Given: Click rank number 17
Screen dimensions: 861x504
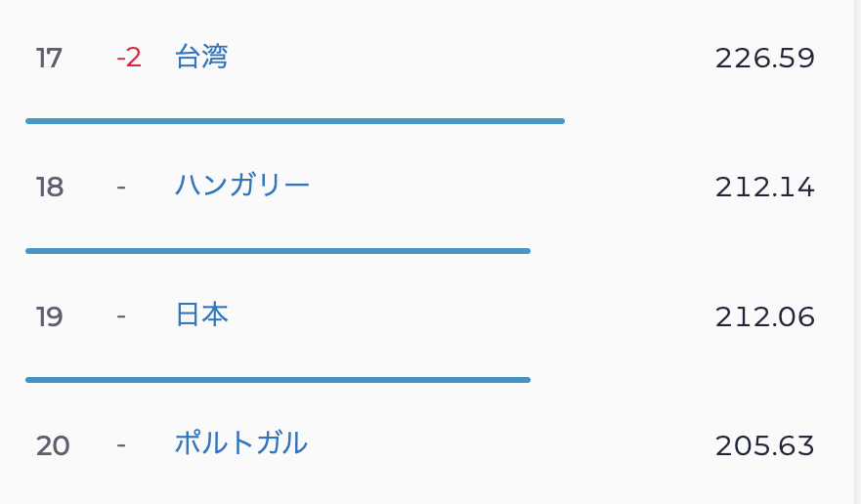Looking at the screenshot, I should pos(49,58).
